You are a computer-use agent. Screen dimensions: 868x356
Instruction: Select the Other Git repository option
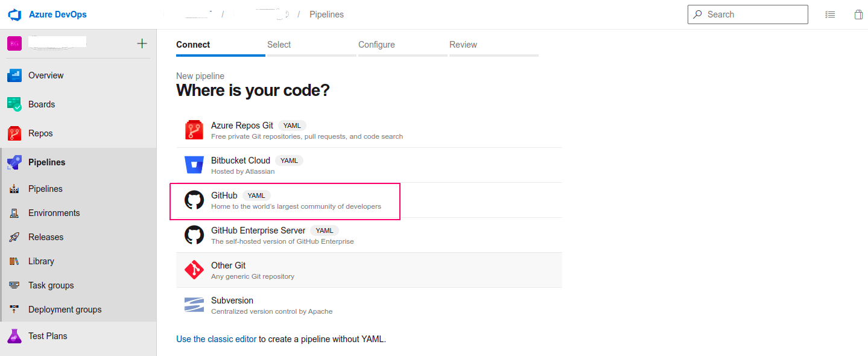(x=369, y=270)
